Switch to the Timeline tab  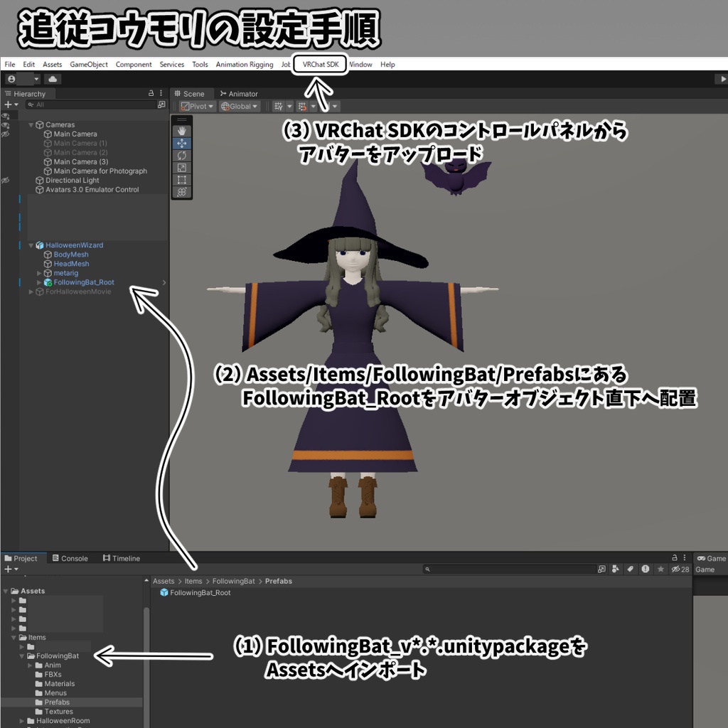tap(122, 558)
